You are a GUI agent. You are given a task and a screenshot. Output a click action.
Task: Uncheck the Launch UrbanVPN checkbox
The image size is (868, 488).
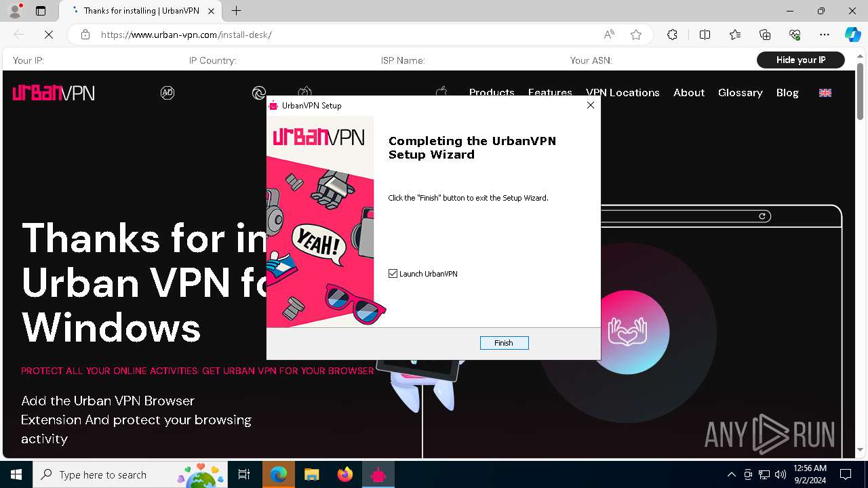393,274
